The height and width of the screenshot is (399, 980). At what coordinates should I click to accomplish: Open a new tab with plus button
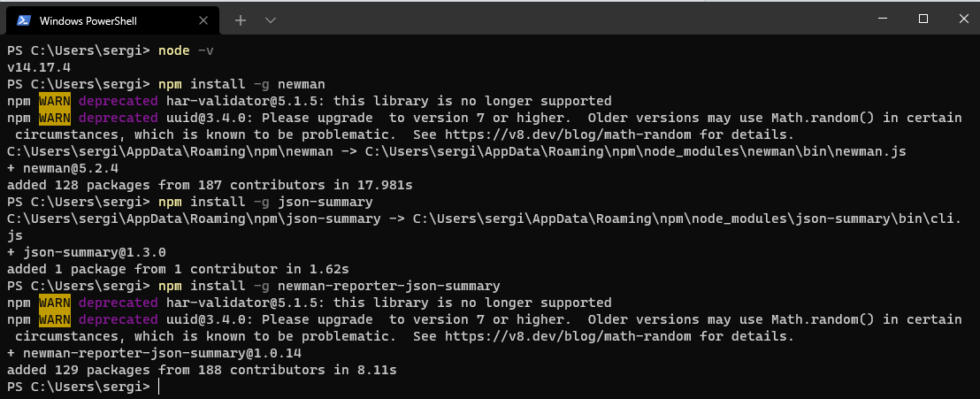(241, 20)
